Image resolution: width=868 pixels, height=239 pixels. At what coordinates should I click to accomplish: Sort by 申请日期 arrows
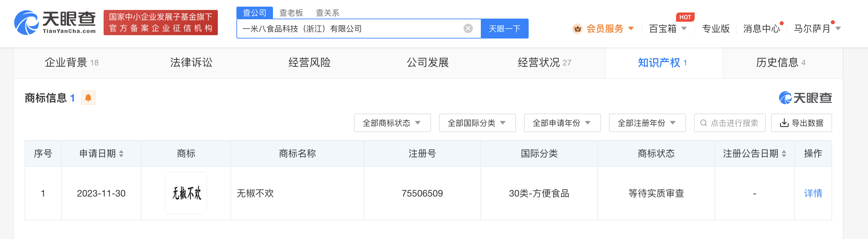click(x=121, y=154)
